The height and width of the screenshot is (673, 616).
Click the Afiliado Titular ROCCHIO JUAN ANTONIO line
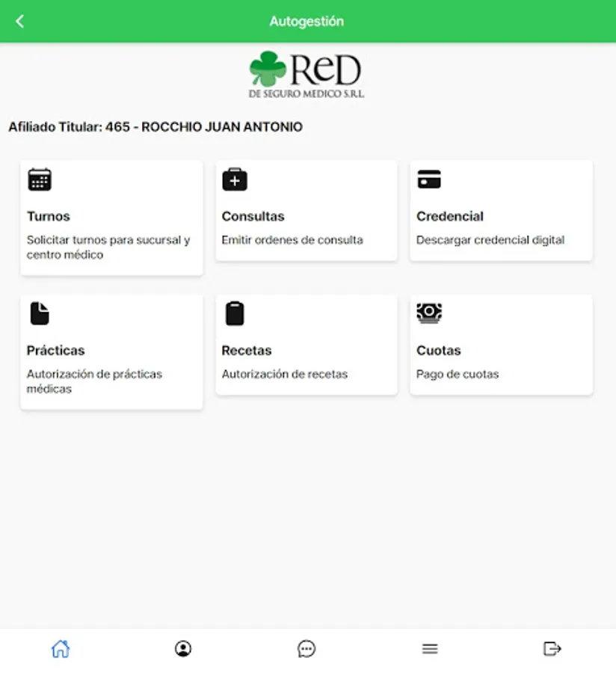tap(155, 127)
